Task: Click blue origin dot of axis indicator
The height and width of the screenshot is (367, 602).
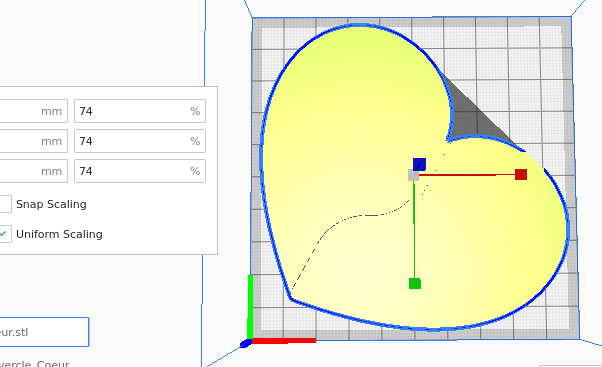Action: [245, 344]
